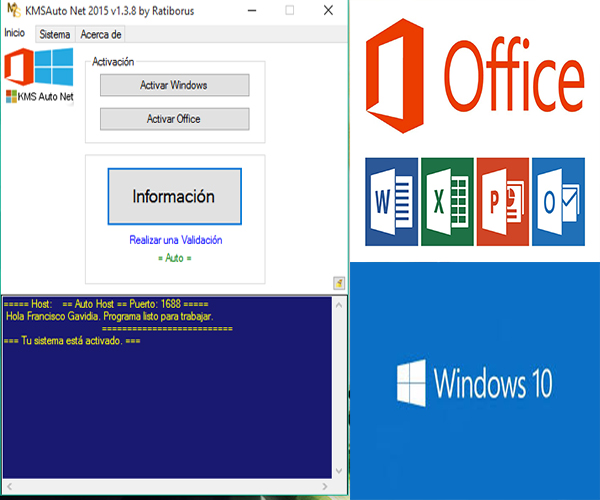Click the Activar Office button

point(174,119)
